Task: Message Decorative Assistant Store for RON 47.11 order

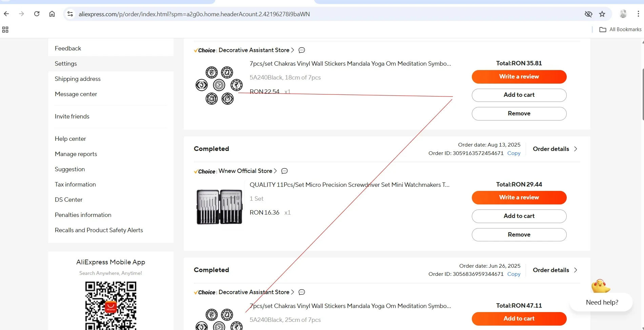Action: pyautogui.click(x=302, y=292)
